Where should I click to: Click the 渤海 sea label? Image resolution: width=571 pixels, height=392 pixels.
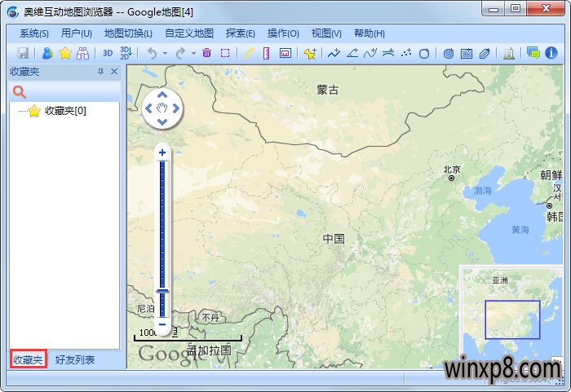483,190
